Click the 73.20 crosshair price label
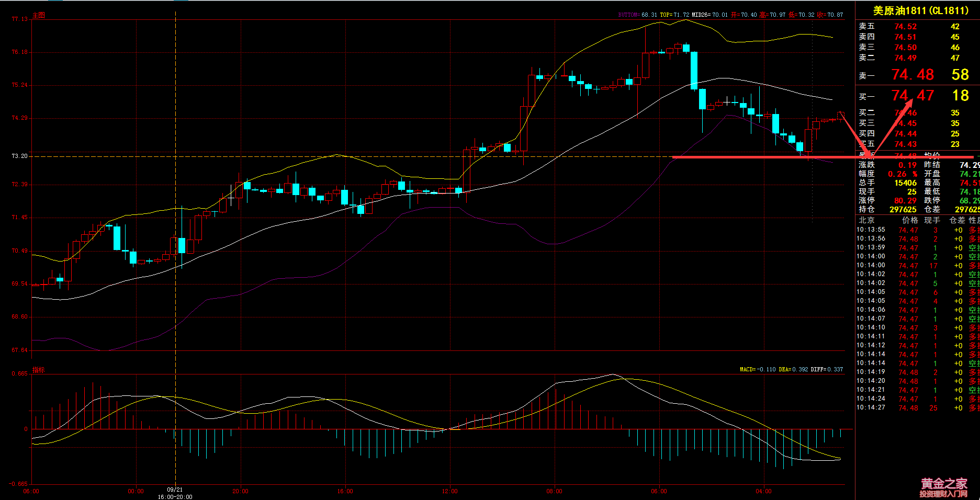The height and width of the screenshot is (500, 980). (x=19, y=156)
